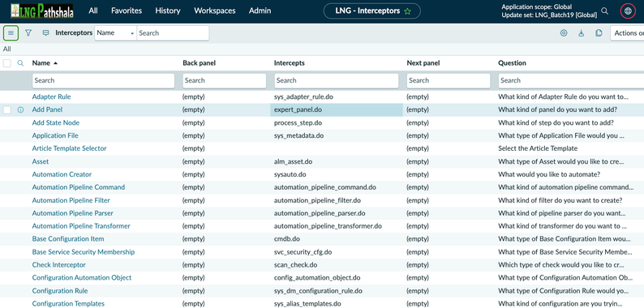Select the expert_panel.do cell

pyautogui.click(x=337, y=109)
